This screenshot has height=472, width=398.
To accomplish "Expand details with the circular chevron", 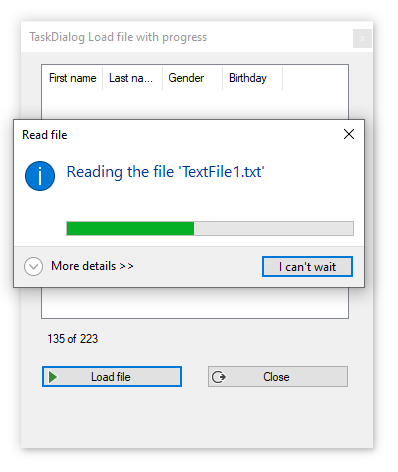I will point(33,266).
